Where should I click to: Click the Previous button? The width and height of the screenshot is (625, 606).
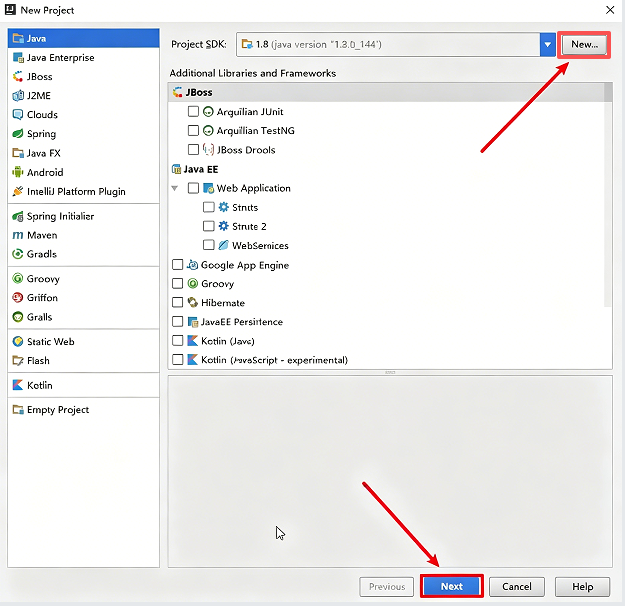click(x=387, y=586)
